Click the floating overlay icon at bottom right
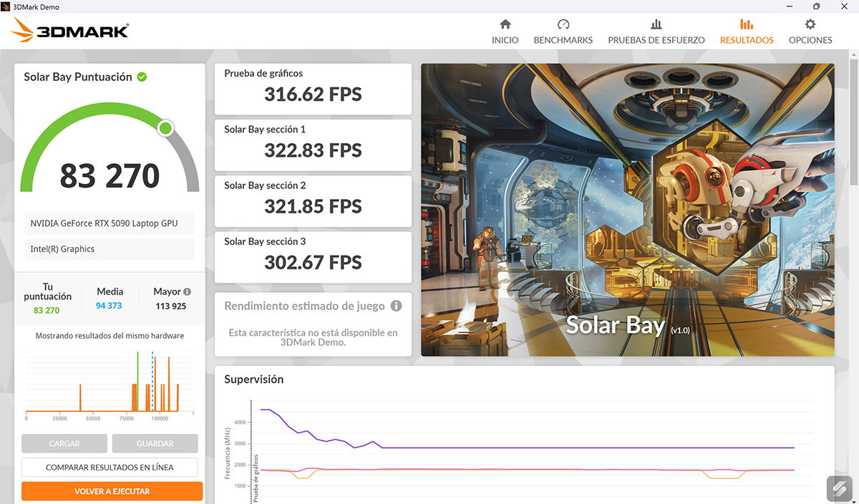Screen dimensions: 859x504 pyautogui.click(x=840, y=488)
